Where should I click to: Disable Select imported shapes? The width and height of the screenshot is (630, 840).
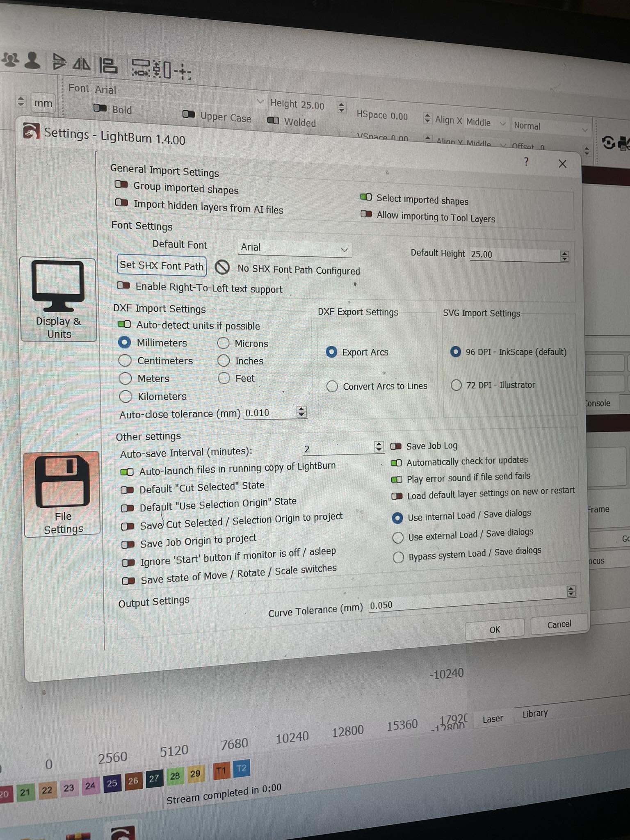pyautogui.click(x=366, y=197)
